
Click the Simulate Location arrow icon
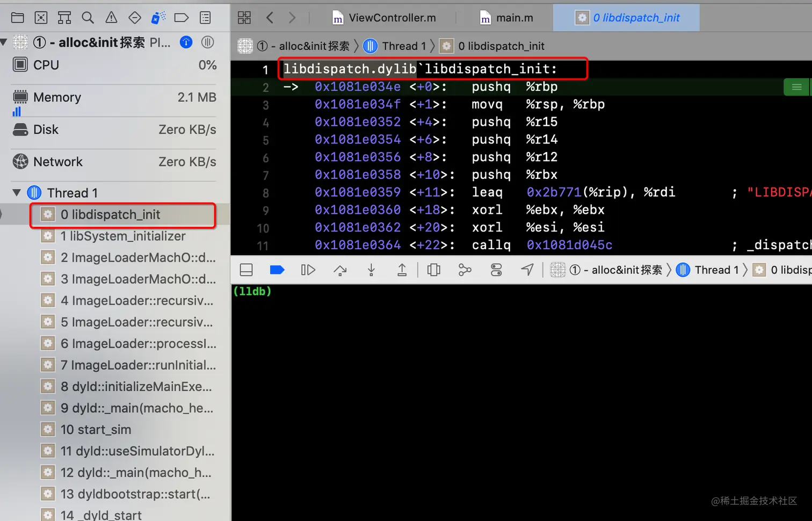click(x=527, y=270)
